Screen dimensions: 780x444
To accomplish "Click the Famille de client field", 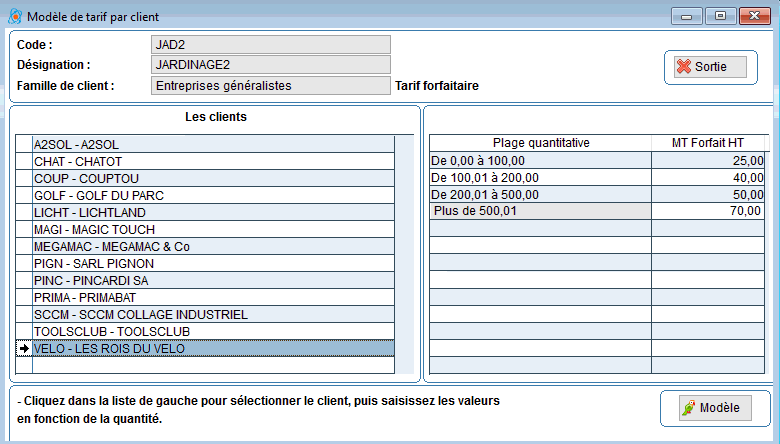I will point(270,86).
